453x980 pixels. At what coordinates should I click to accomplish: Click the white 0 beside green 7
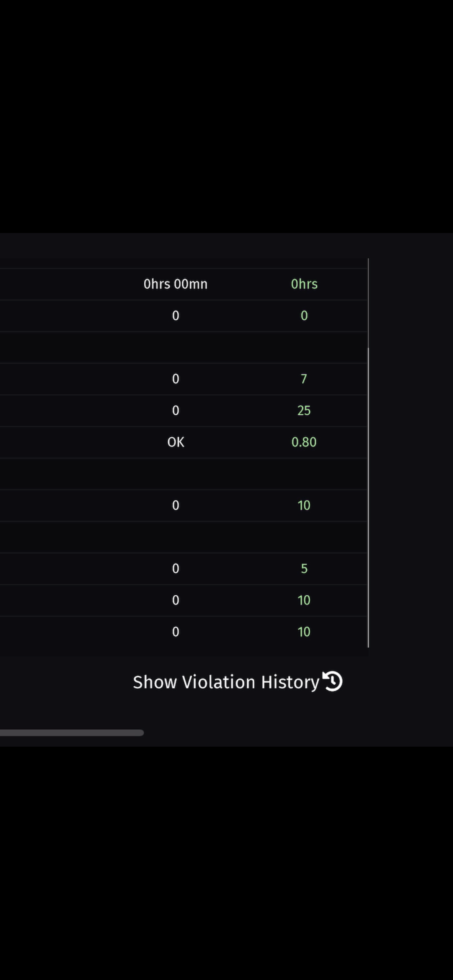(175, 379)
